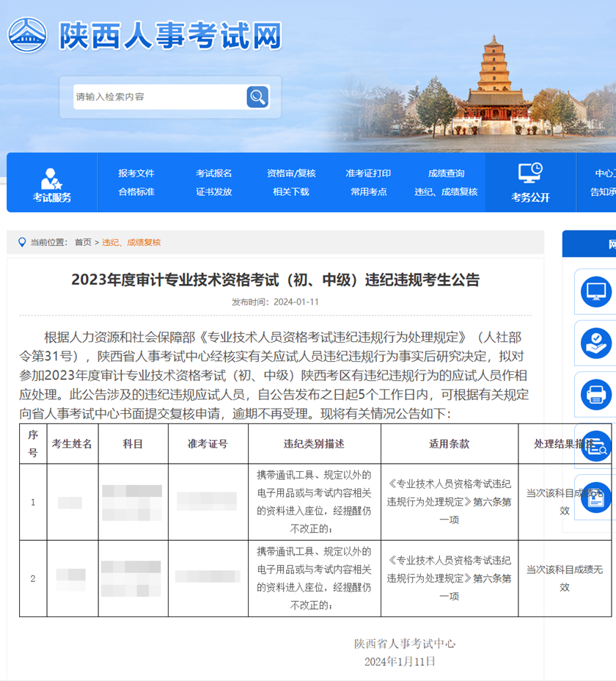The image size is (616, 681).
Task: Click 违纪、成绩复核 breadcrumb link
Action: coord(131,242)
